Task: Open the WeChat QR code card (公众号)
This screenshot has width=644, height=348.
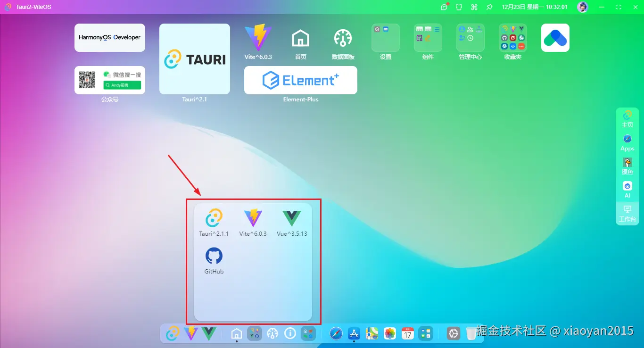Action: [110, 80]
